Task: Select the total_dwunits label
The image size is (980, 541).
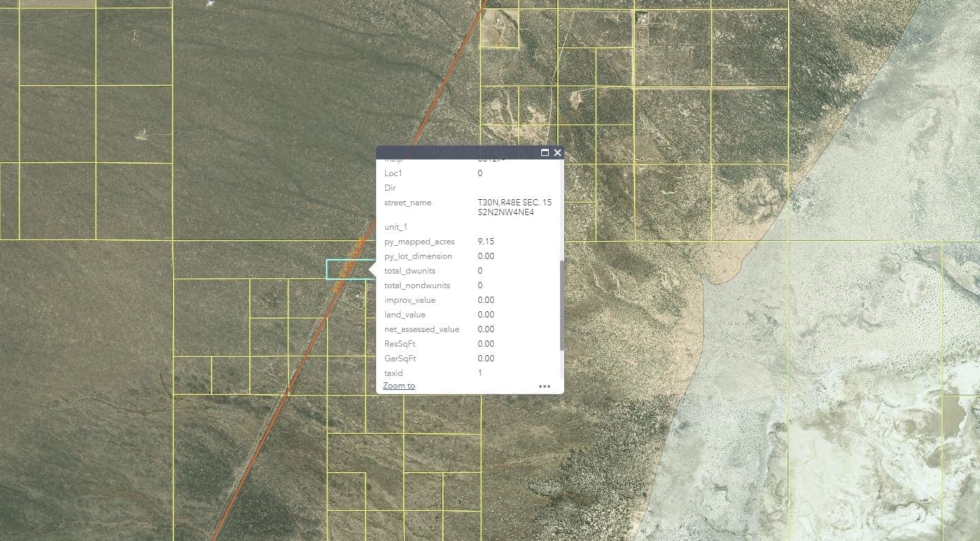Action: 410,271
